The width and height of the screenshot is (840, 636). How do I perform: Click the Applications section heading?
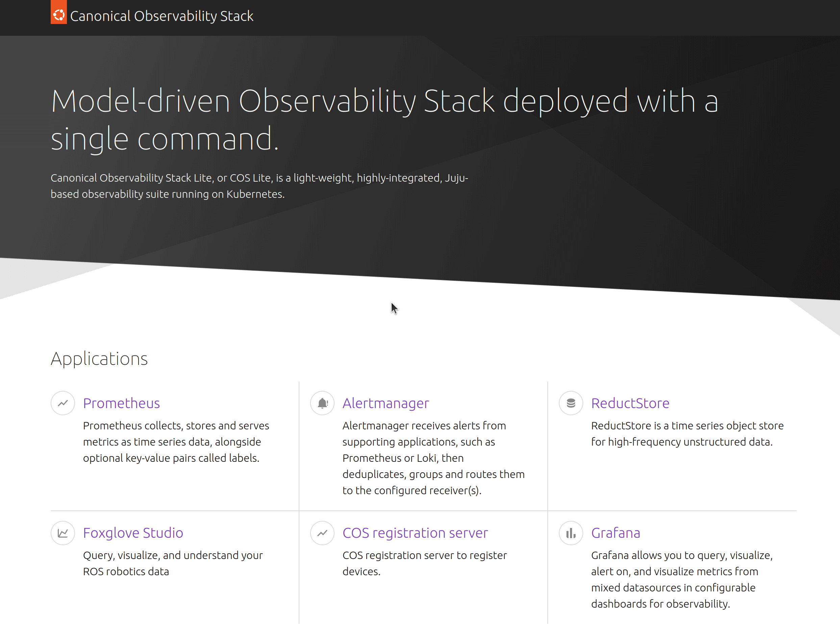(x=99, y=359)
